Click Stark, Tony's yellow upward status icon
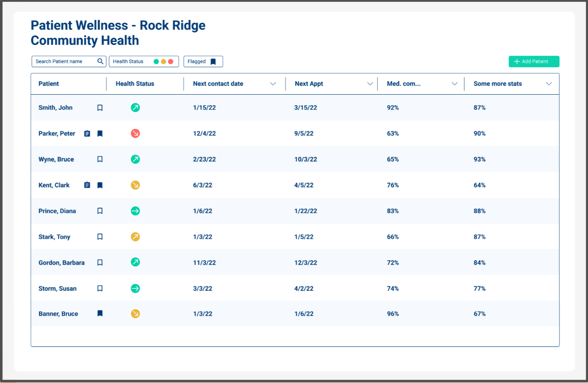The image size is (588, 383). [135, 237]
